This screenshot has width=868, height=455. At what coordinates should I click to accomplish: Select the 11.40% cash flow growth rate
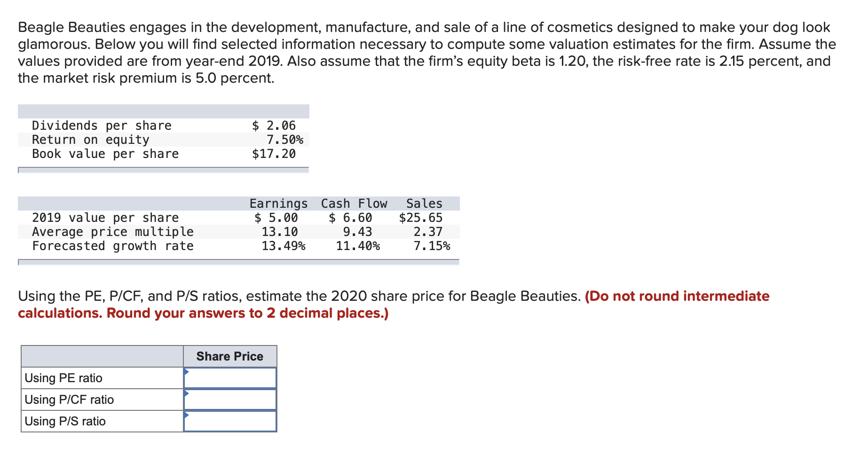click(358, 246)
